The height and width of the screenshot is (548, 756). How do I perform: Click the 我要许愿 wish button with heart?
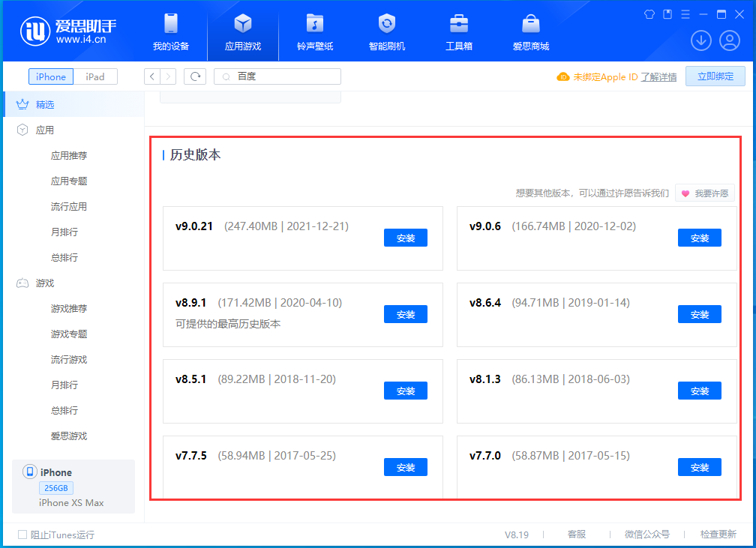704,193
